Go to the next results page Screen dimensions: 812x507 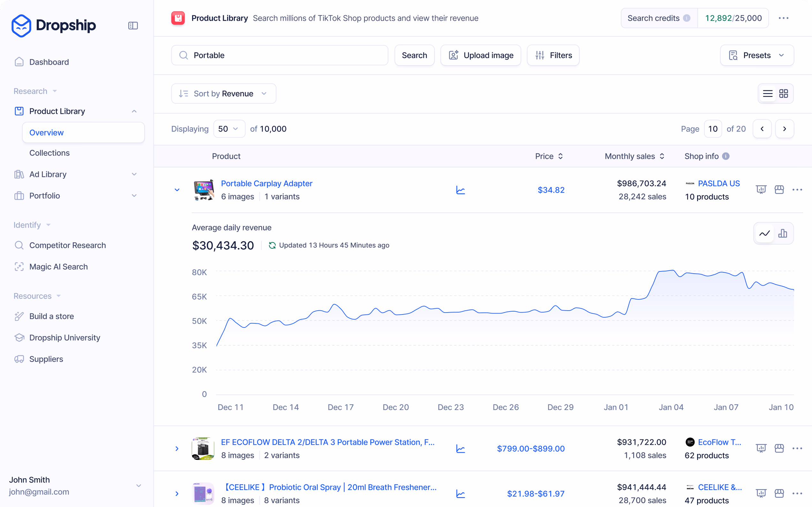coord(784,129)
